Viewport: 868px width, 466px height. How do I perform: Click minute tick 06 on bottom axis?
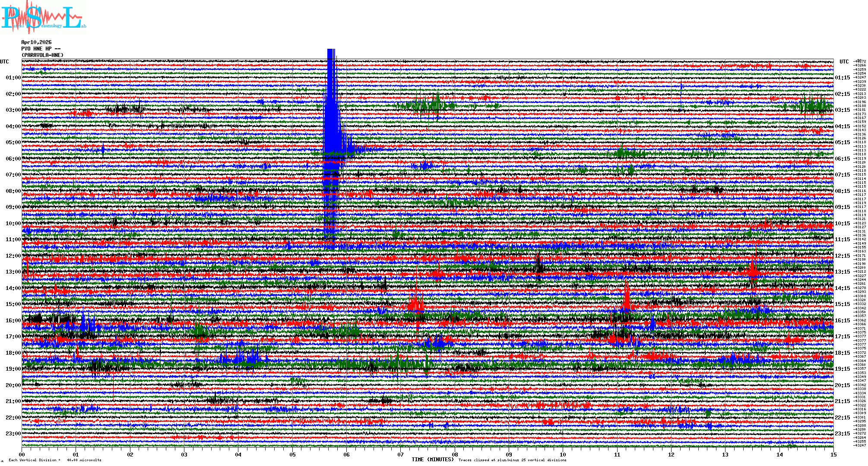pyautogui.click(x=346, y=454)
